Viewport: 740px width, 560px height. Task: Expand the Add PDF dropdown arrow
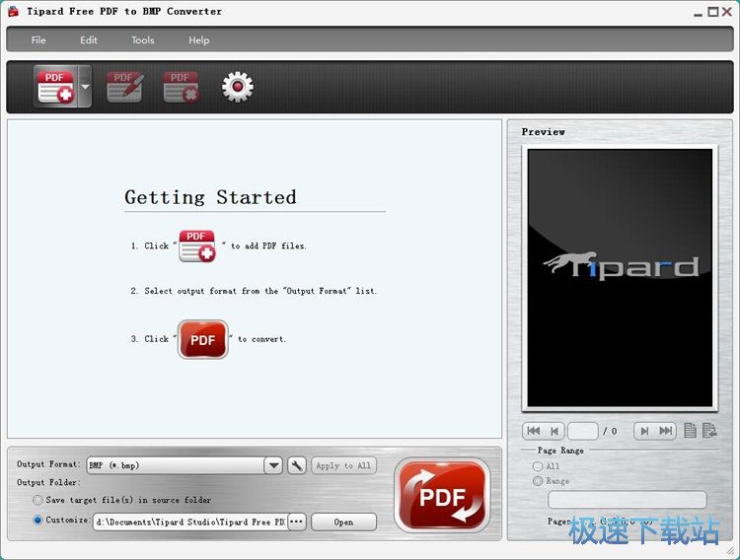click(x=85, y=87)
